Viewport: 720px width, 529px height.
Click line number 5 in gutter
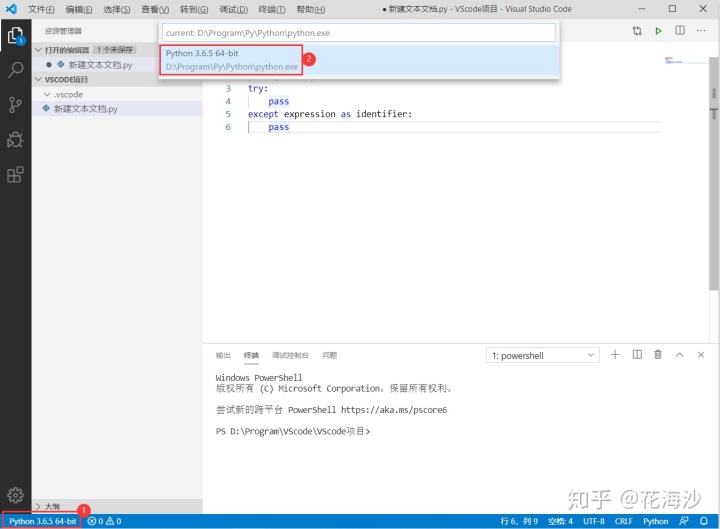click(x=228, y=114)
